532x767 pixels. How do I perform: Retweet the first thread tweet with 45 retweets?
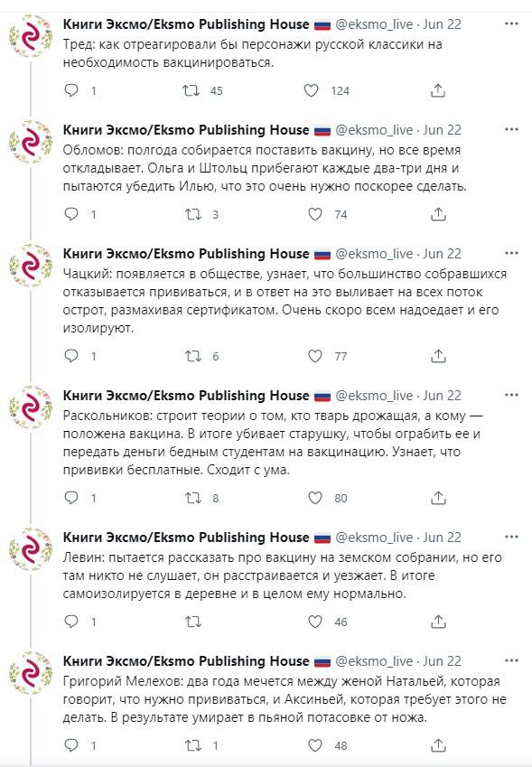191,90
